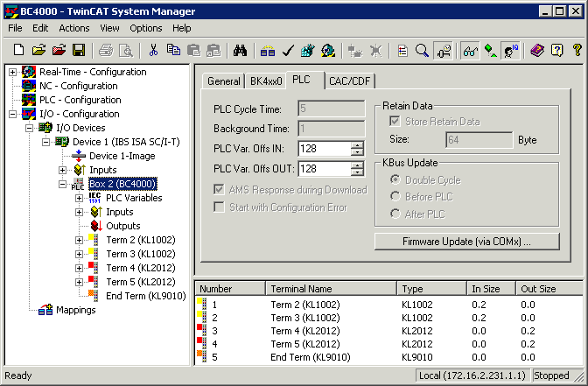The image size is (588, 386).
Task: Save the configuration with the floppy disk icon
Action: [79, 50]
